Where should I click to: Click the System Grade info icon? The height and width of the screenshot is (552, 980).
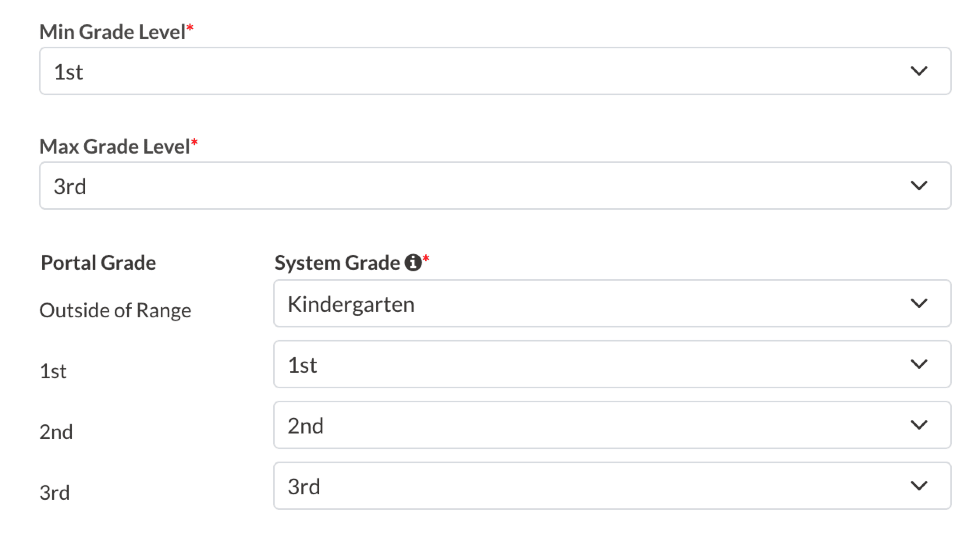413,262
